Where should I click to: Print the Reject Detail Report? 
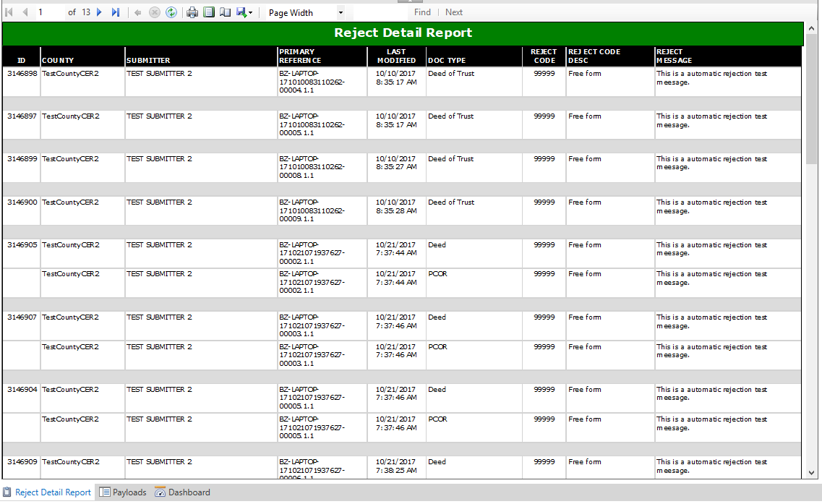192,12
